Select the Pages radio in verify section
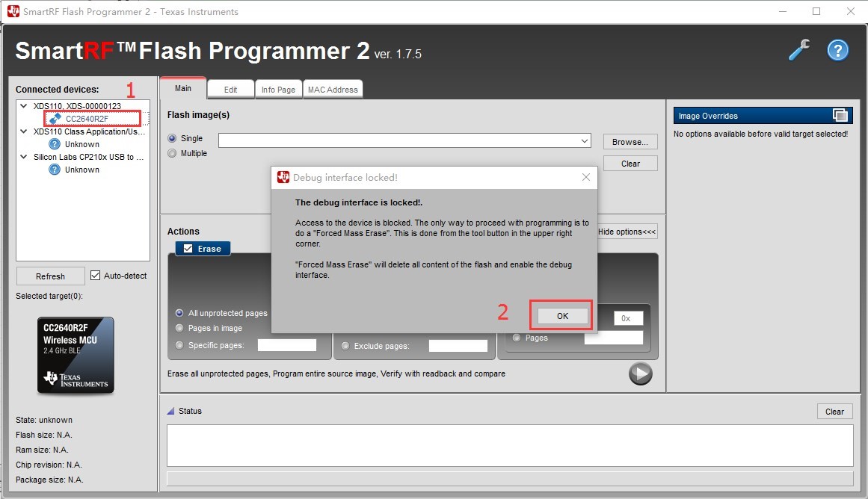868x499 pixels. tap(517, 338)
